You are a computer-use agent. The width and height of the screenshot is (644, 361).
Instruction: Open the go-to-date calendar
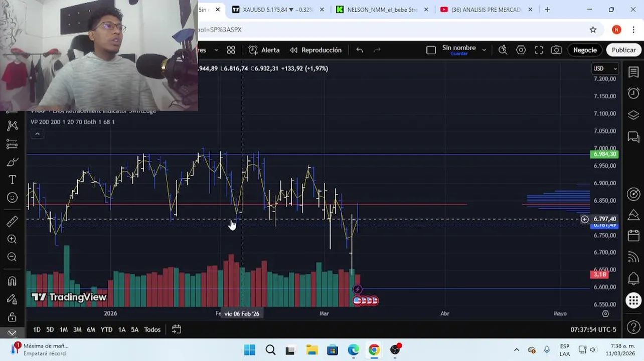(x=177, y=329)
